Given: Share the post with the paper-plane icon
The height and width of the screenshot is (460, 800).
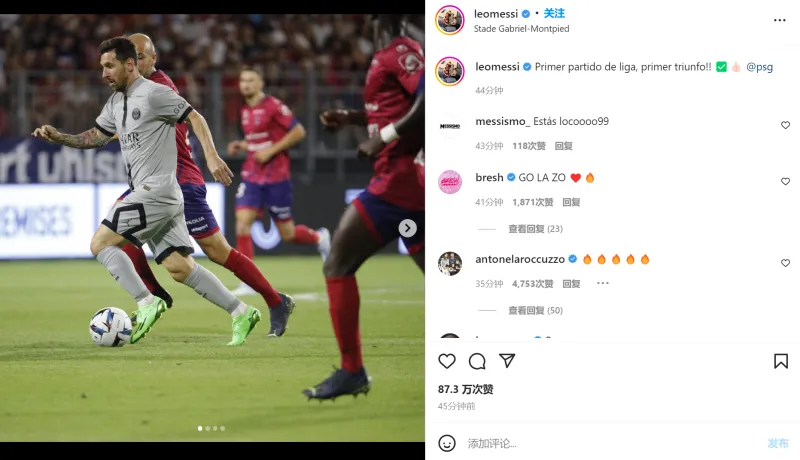Looking at the screenshot, I should point(507,361).
